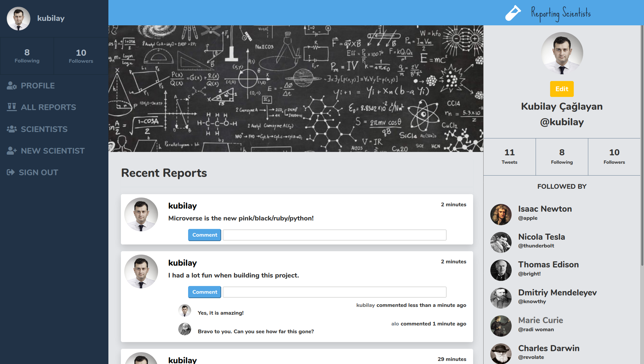
Task: Click comment input field on Microverse report
Action: tap(335, 235)
